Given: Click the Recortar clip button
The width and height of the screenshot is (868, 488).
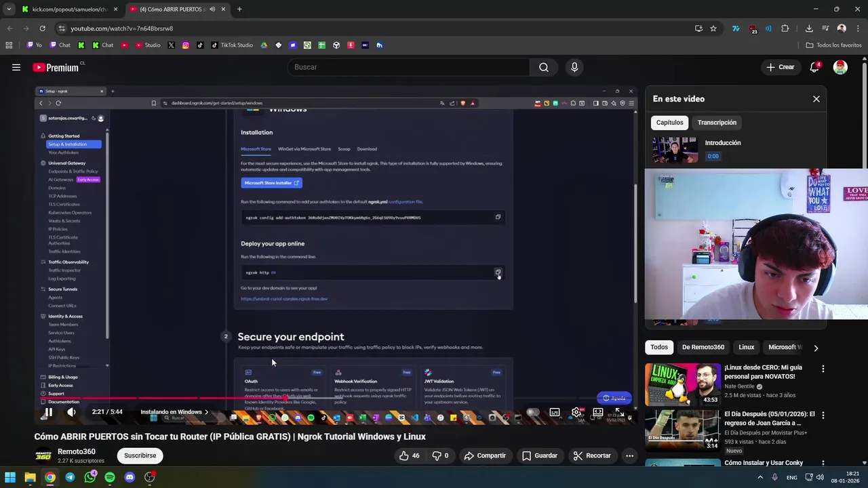Looking at the screenshot, I should 592,455.
